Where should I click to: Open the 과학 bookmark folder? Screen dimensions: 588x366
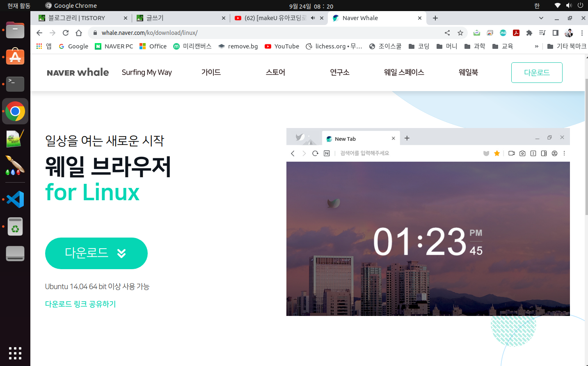pyautogui.click(x=475, y=46)
